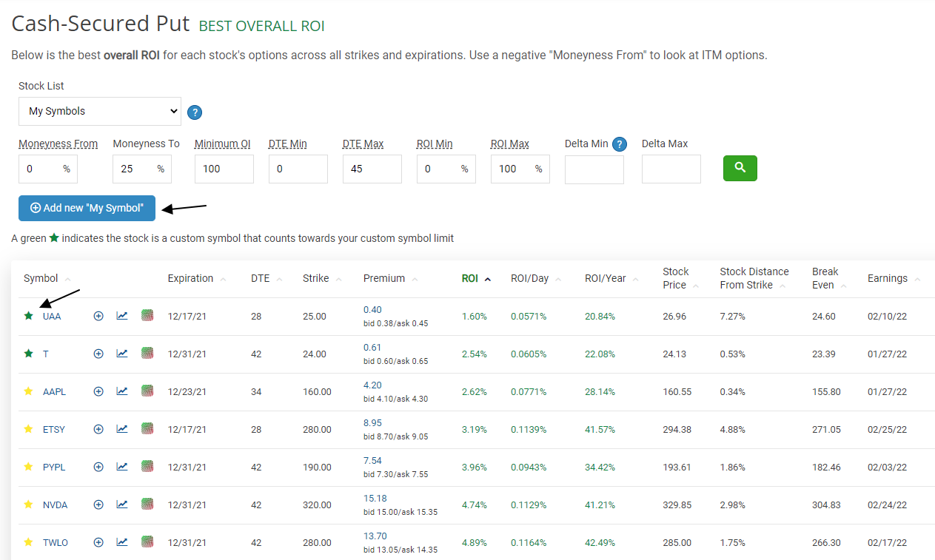935x560 pixels.
Task: Open the line chart icon for NVDA
Action: coord(122,505)
